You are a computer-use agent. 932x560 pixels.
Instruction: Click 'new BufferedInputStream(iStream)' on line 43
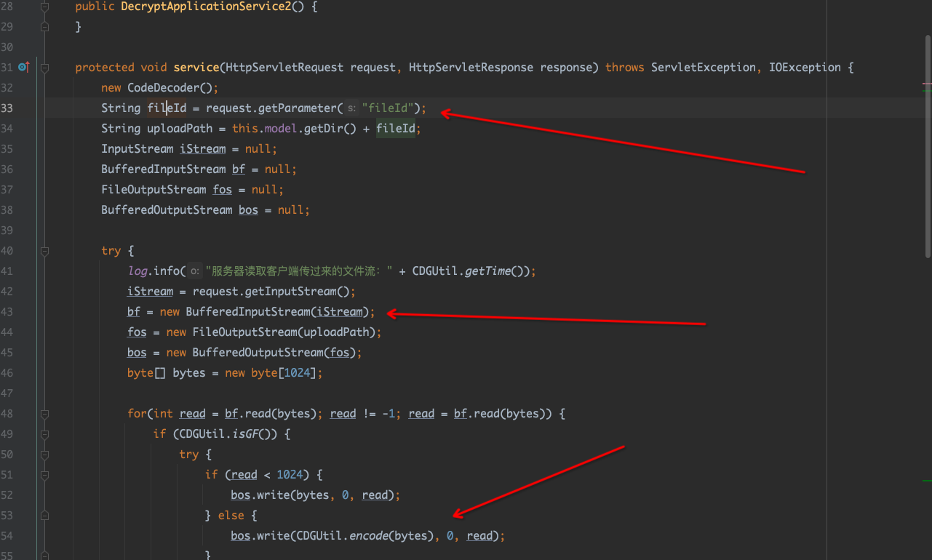(x=264, y=312)
